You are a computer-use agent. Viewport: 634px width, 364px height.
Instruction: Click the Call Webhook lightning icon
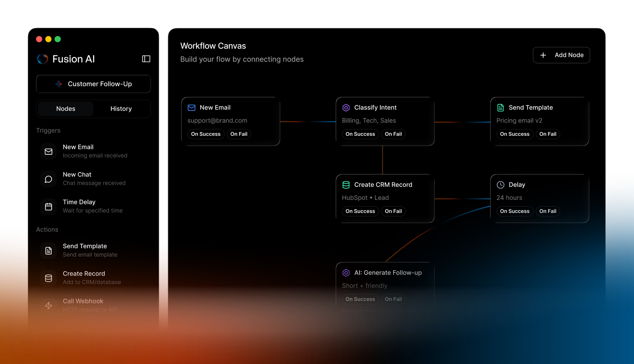[49, 306]
